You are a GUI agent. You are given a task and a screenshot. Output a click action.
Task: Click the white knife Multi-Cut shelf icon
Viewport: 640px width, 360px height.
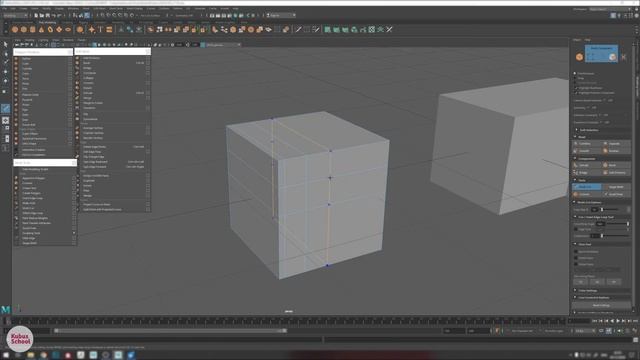(298, 29)
